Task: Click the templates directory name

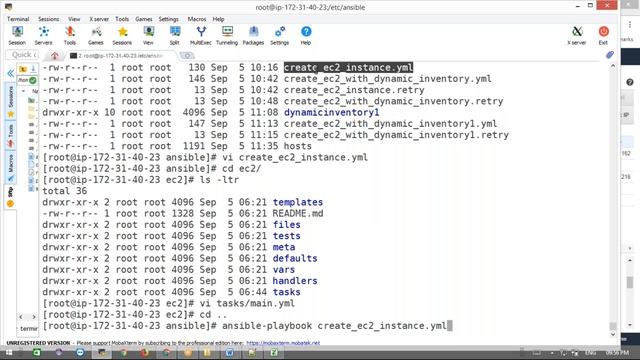Action: [x=298, y=202]
